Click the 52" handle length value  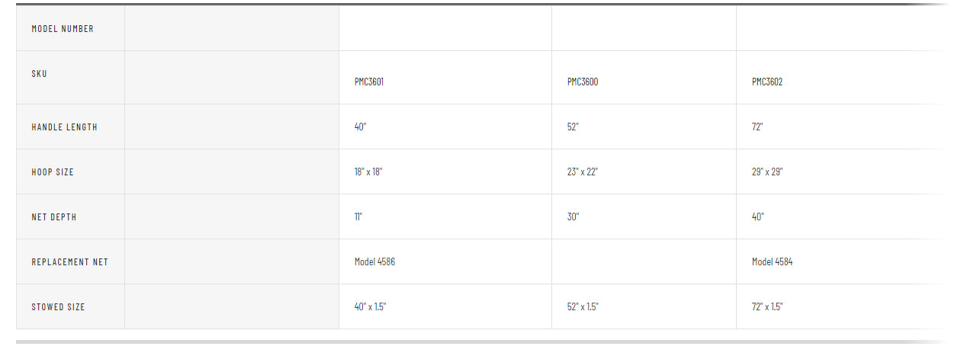coord(574,127)
